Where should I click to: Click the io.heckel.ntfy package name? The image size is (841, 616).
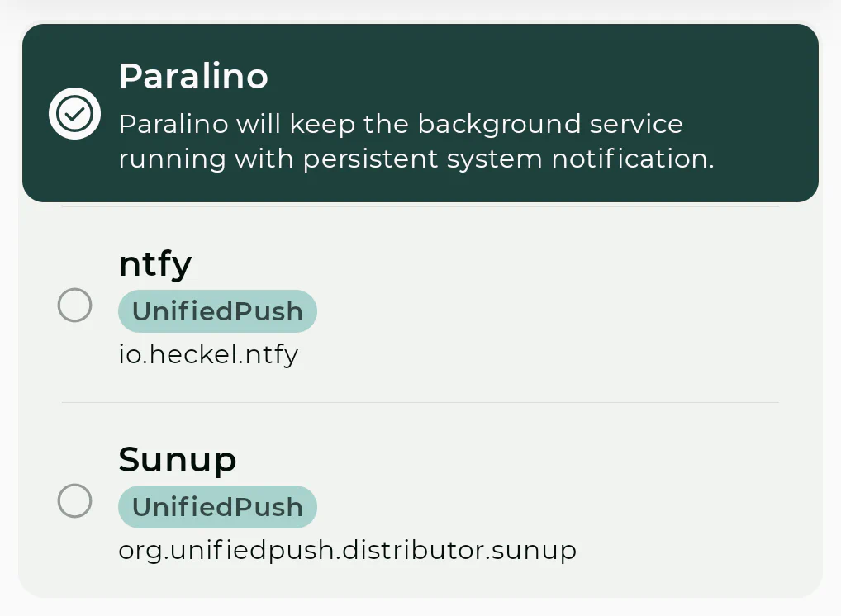209,354
